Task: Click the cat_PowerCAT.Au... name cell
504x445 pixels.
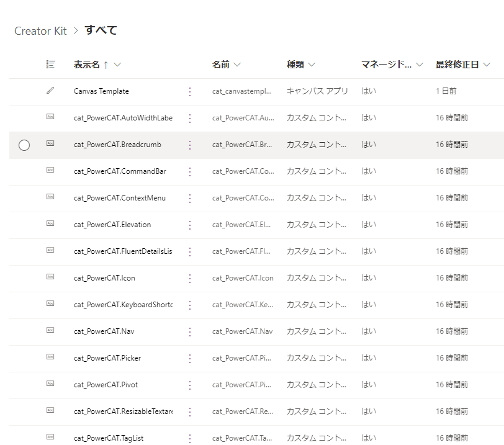Action: tap(243, 118)
